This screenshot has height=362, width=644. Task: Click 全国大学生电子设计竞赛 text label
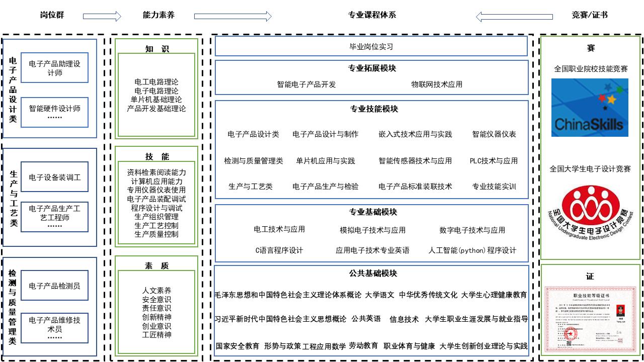tap(590, 169)
